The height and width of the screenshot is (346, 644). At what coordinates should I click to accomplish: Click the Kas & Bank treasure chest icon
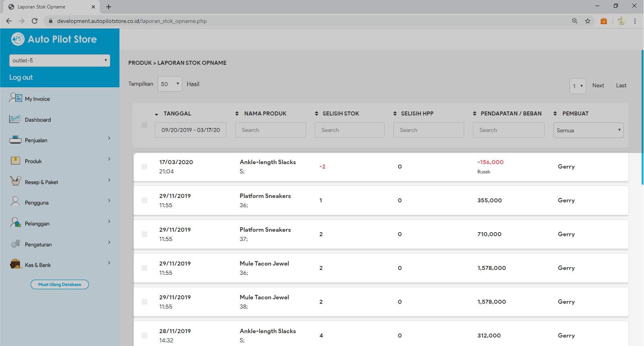click(15, 264)
